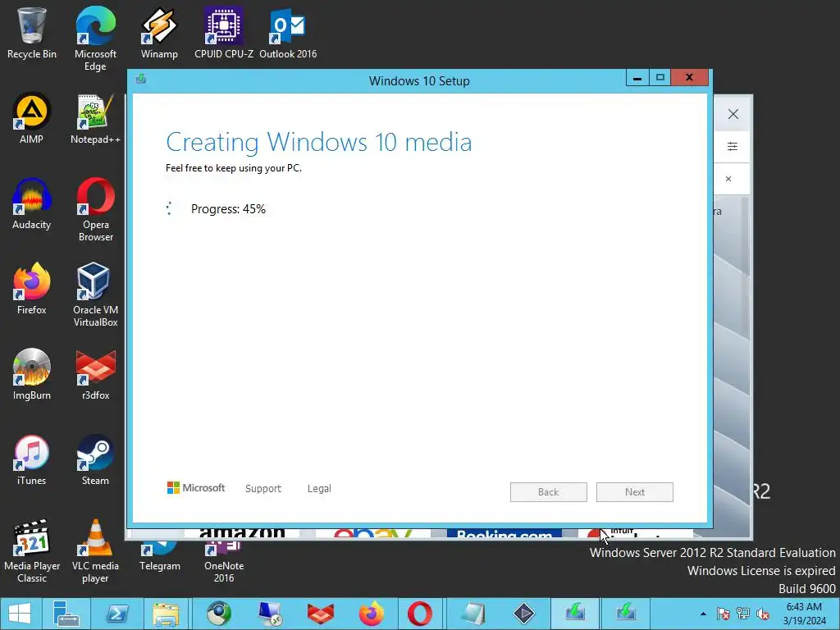Click the Opera taskbar icon

419,614
